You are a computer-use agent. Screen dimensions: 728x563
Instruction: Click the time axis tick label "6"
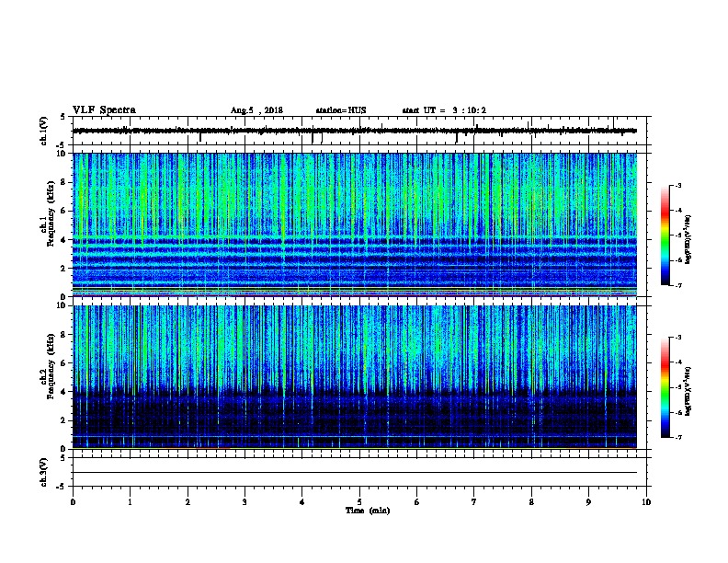pos(417,502)
